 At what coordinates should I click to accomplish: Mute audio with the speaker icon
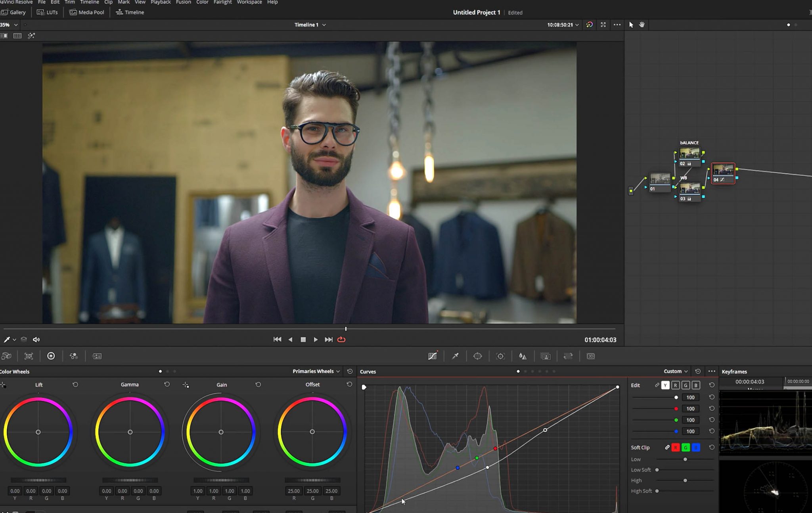click(36, 340)
